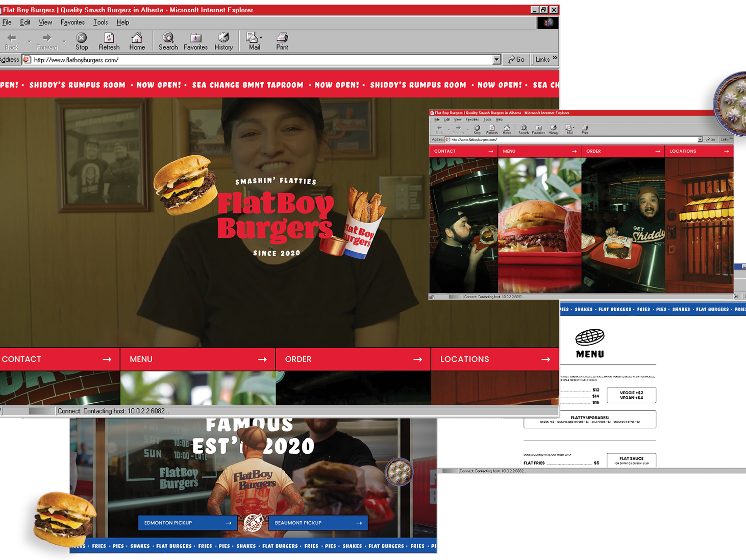Click the FLAT SAUCE box on menu page

coord(631,460)
